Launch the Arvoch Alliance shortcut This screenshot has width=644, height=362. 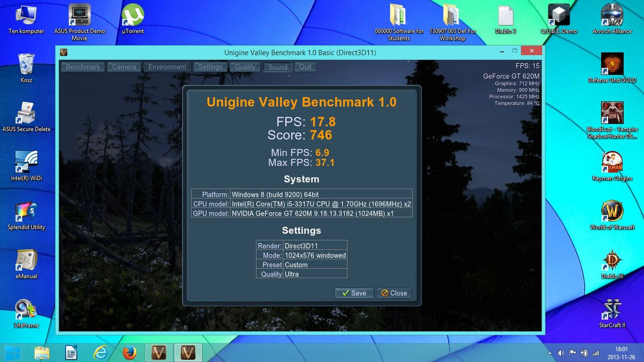612,19
